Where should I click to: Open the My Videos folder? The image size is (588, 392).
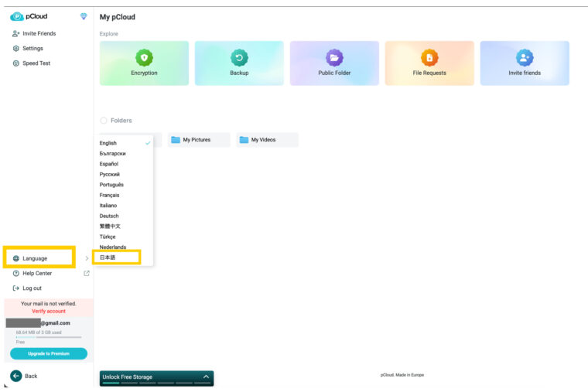(x=267, y=140)
